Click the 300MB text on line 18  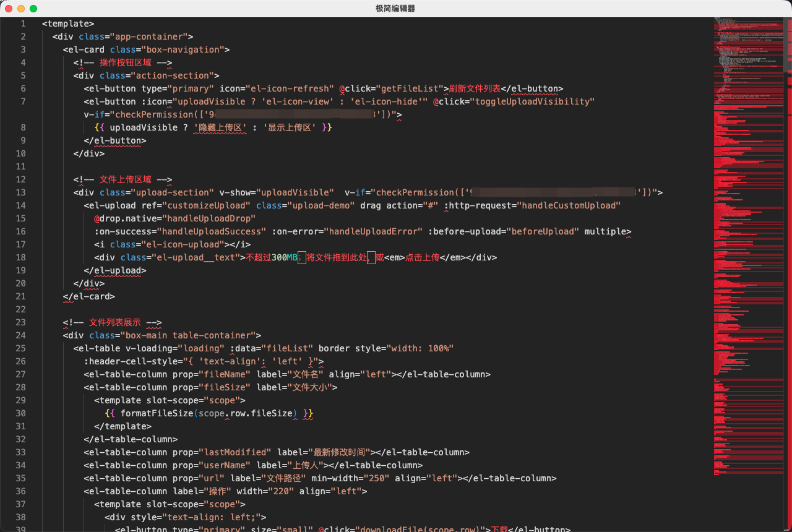285,257
